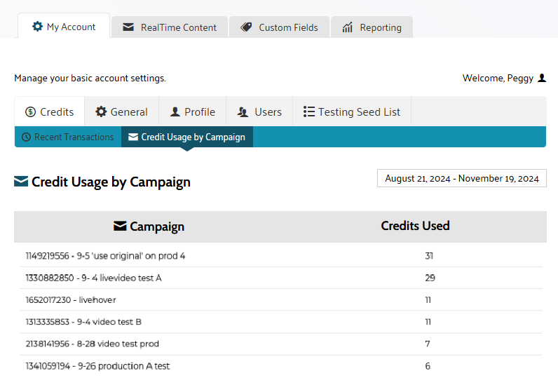Go to the Reporting tab
The height and width of the screenshot is (392, 558).
[x=372, y=27]
